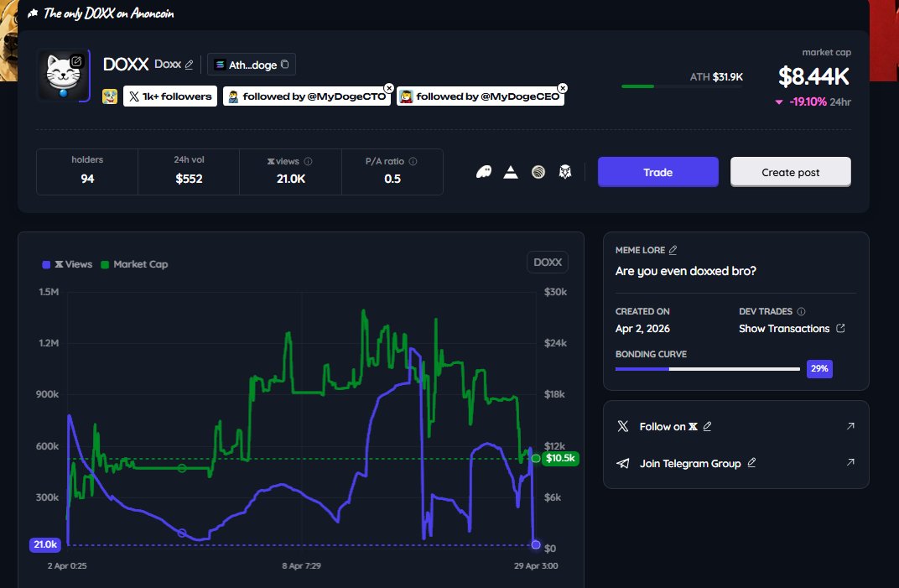
Task: Edit the Follow on X link pencil
Action: coord(707,426)
